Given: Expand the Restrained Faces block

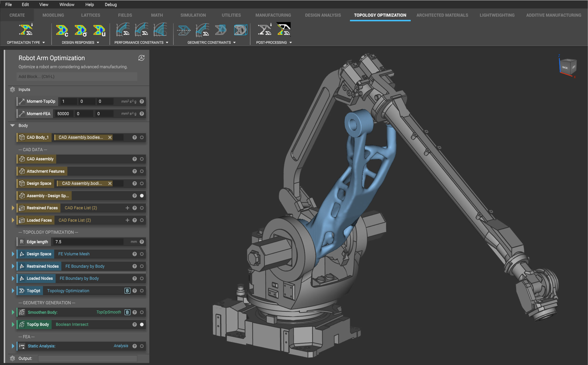Looking at the screenshot, I should pos(13,208).
